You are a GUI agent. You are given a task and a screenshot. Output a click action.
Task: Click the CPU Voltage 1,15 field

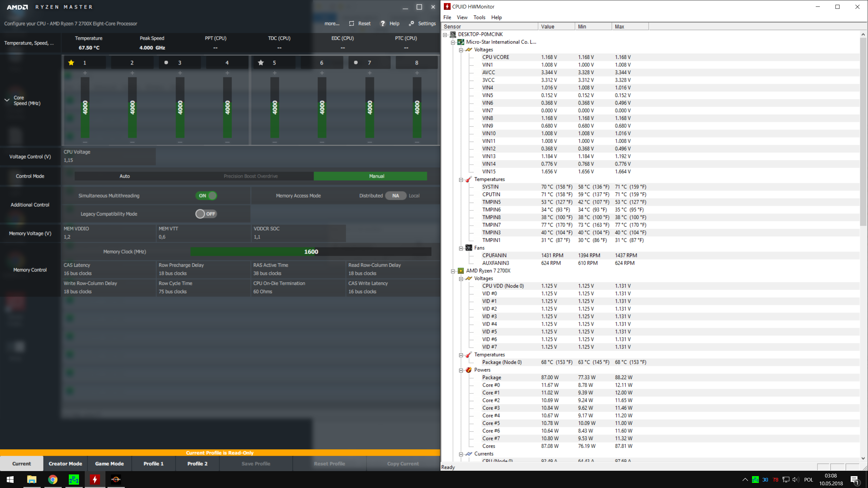point(109,156)
